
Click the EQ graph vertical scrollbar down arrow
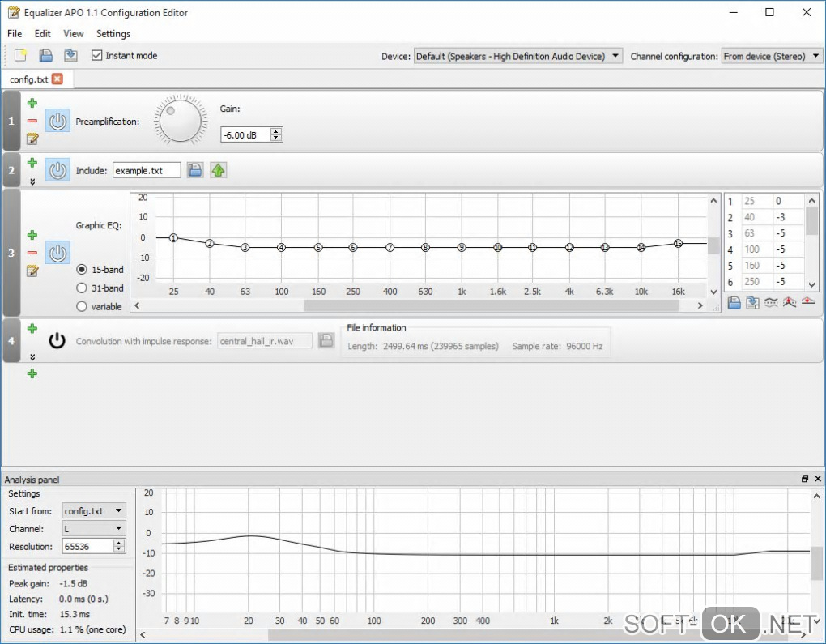[713, 292]
